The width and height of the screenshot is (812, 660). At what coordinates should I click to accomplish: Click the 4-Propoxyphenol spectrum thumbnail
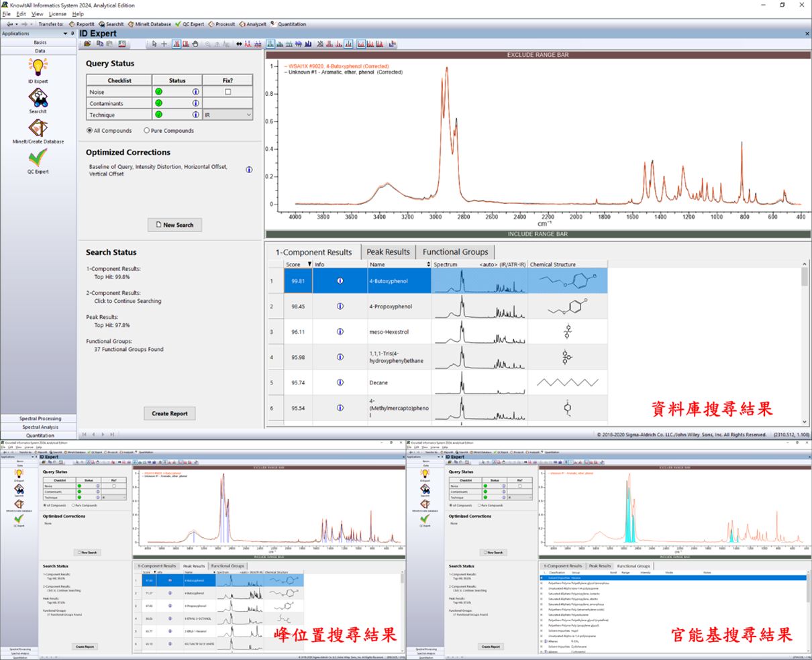pyautogui.click(x=479, y=307)
